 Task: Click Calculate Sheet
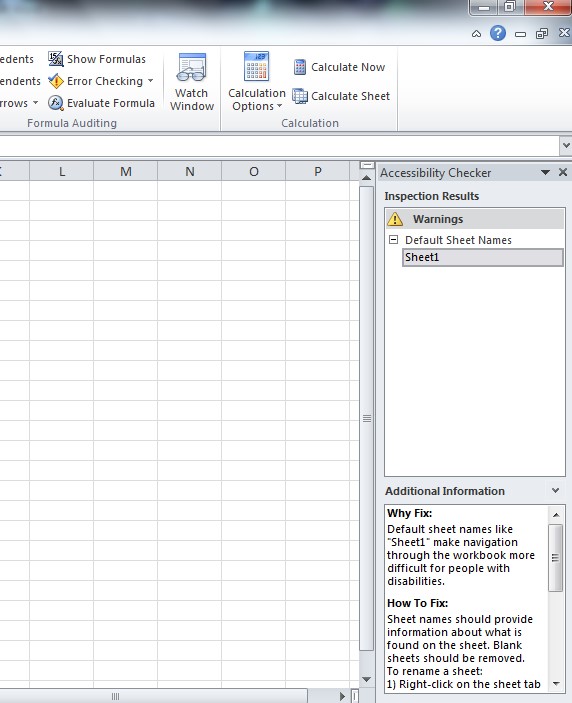(342, 96)
